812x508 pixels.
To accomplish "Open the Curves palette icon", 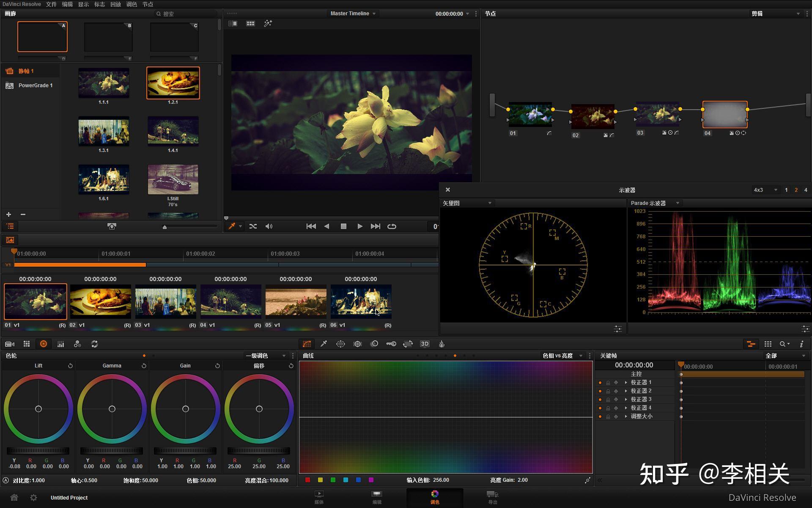I will pyautogui.click(x=307, y=344).
